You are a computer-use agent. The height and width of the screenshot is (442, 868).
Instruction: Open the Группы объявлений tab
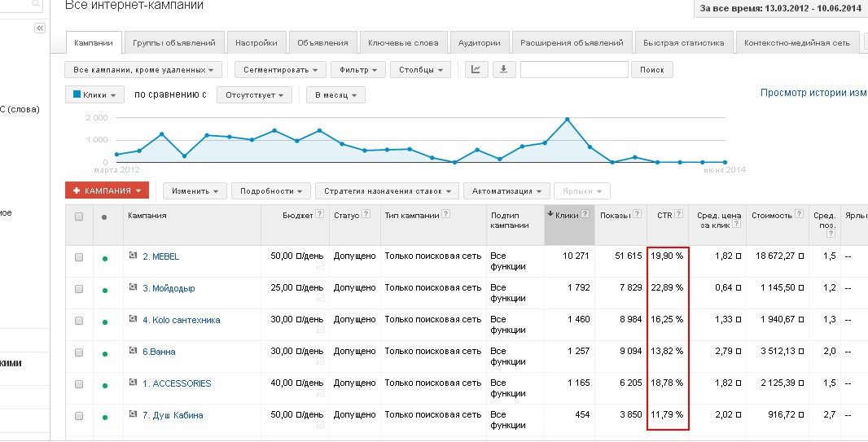(174, 43)
